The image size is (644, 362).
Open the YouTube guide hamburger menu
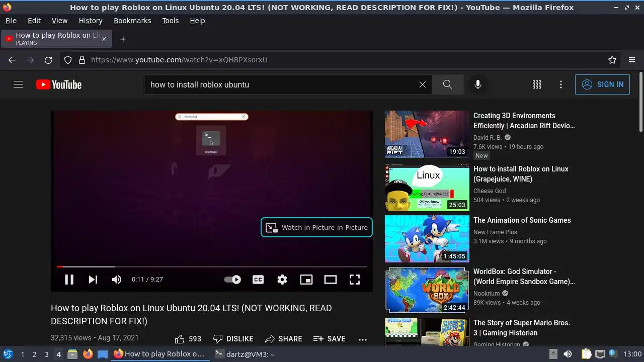(x=18, y=84)
